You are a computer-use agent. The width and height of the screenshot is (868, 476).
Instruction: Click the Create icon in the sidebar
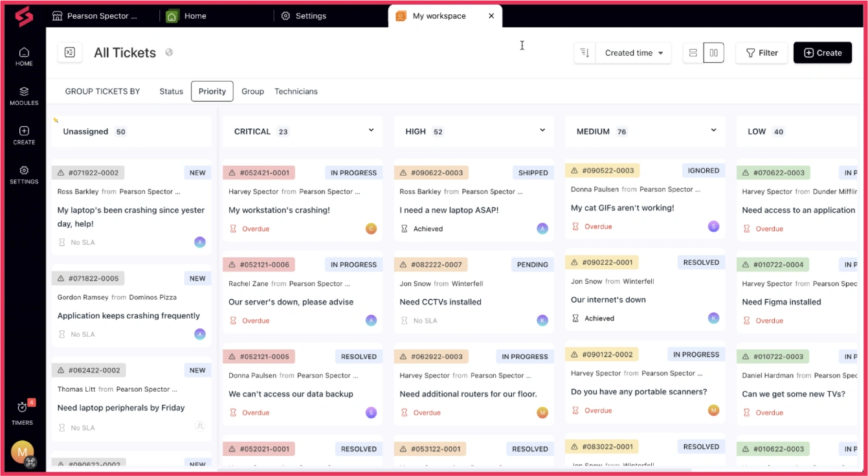point(23,133)
